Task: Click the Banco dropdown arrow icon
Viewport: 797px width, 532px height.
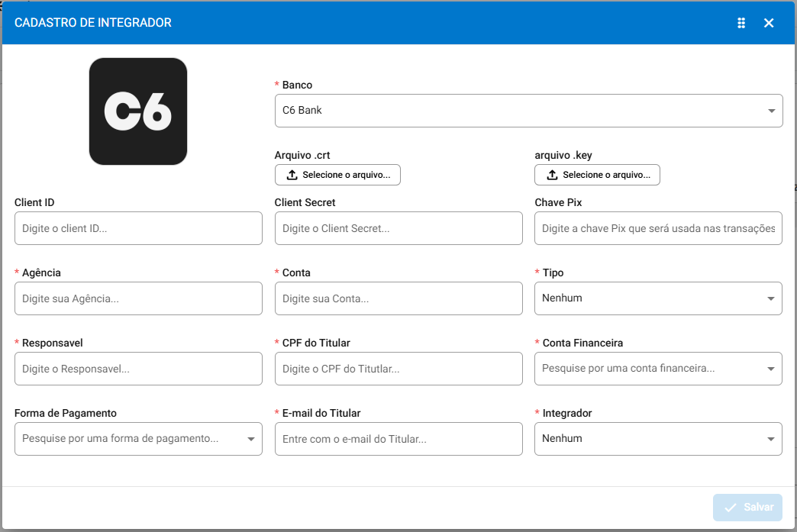Action: (771, 111)
